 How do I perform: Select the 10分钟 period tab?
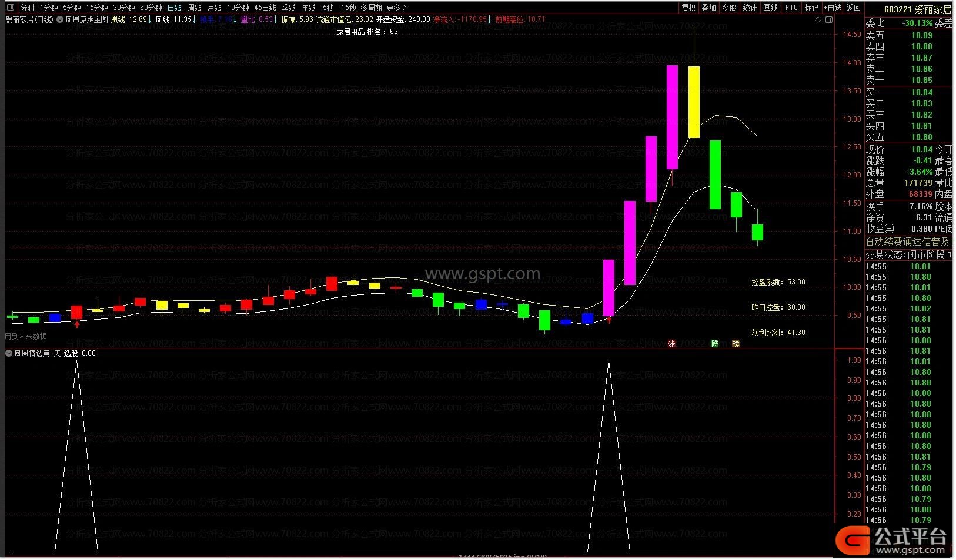pyautogui.click(x=238, y=8)
